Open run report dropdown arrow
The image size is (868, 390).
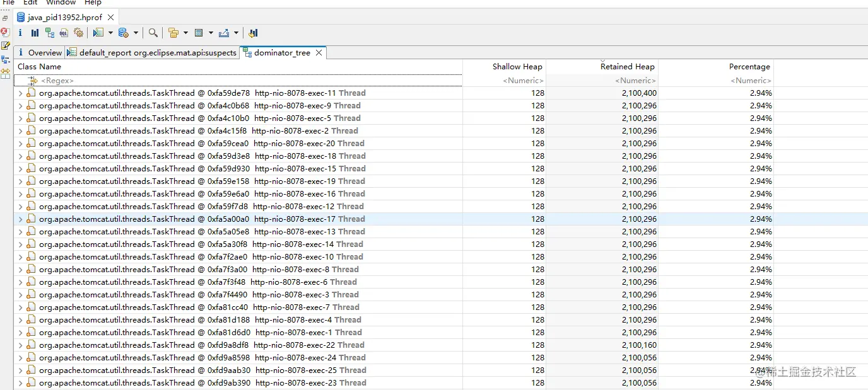point(110,33)
